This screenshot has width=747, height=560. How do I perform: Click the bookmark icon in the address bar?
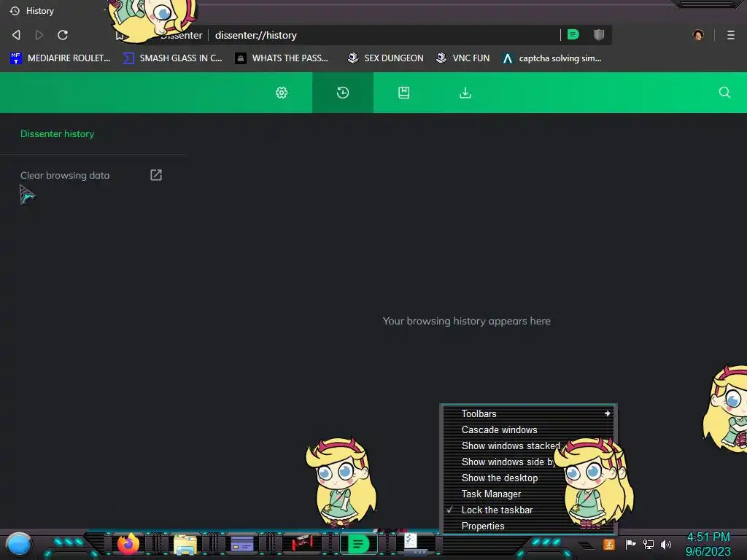click(x=119, y=35)
